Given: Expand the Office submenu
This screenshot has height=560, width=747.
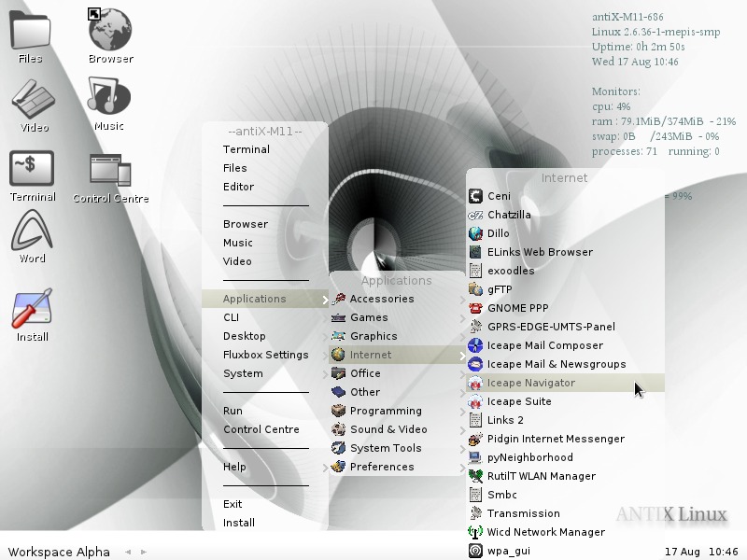Looking at the screenshot, I should point(398,373).
